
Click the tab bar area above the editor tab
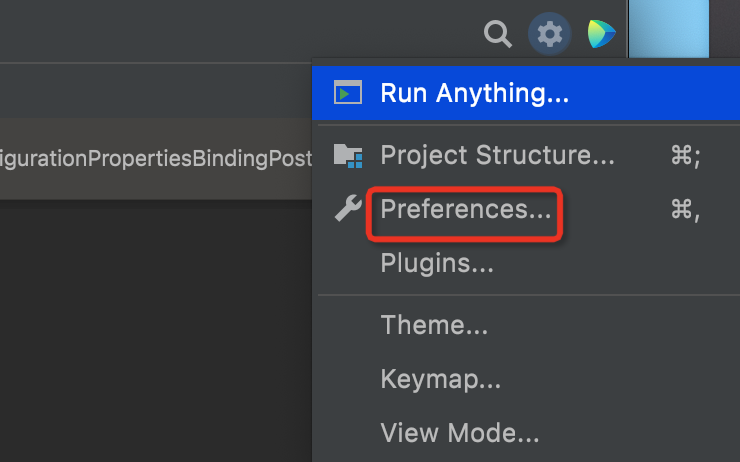[x=156, y=91]
